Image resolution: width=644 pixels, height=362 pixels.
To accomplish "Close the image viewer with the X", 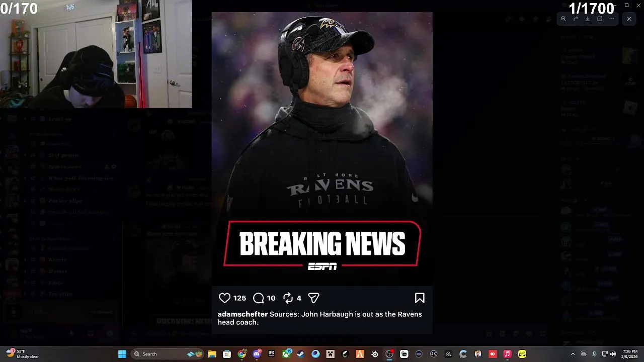I will coord(629,19).
